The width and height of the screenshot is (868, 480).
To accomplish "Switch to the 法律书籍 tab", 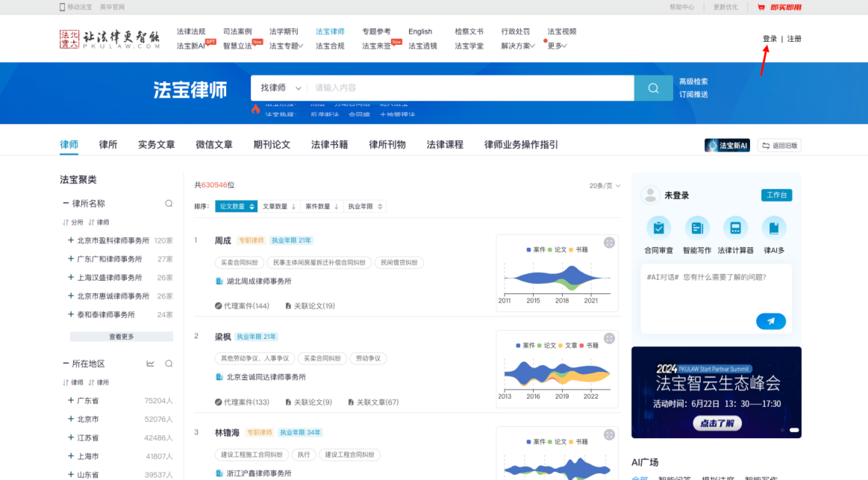I will coord(329,145).
